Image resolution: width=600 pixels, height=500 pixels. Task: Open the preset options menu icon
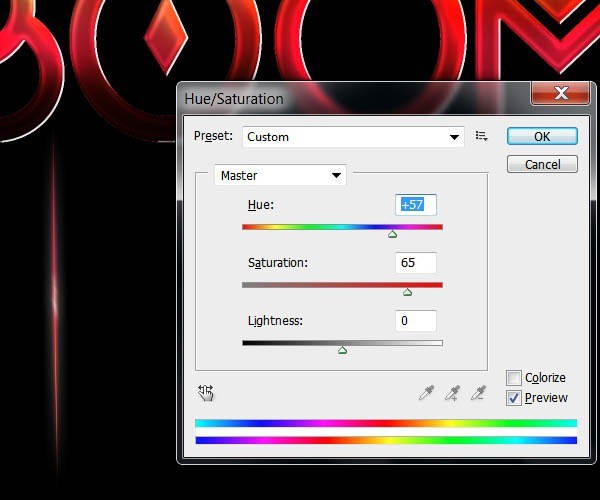pos(481,136)
